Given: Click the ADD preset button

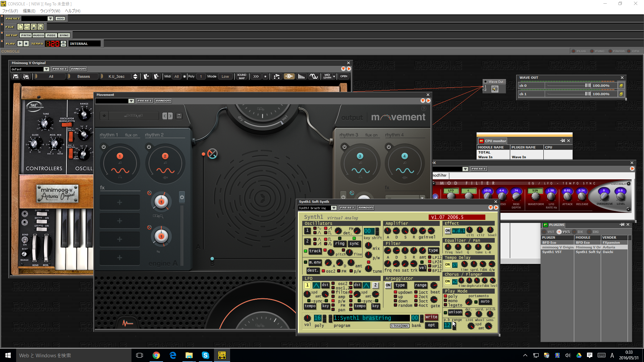Looking at the screenshot, I should tap(60, 18).
